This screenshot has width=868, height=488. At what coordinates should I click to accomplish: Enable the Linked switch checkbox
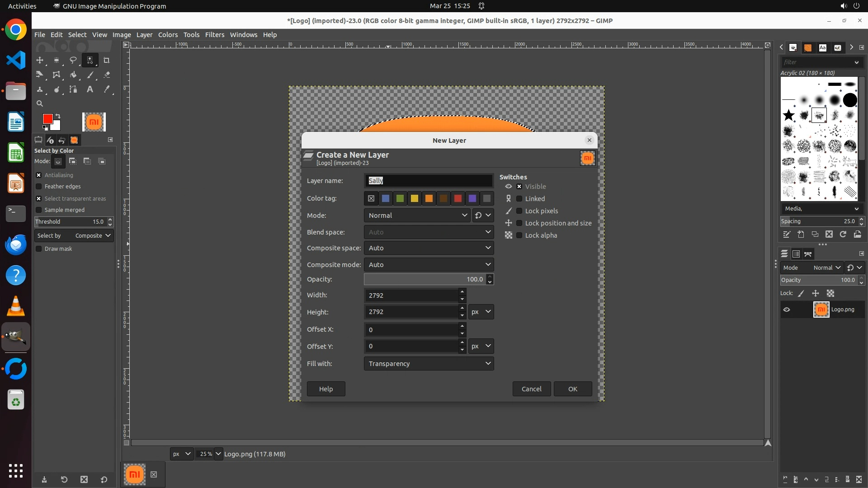[519, 199]
